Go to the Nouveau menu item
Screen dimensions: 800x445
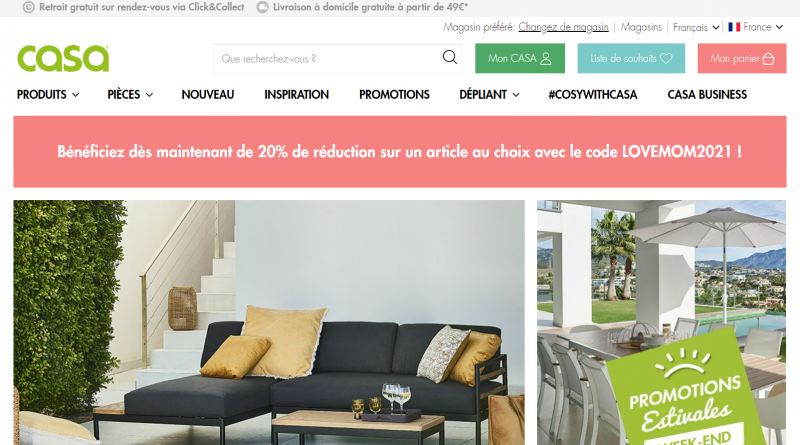[x=208, y=94]
